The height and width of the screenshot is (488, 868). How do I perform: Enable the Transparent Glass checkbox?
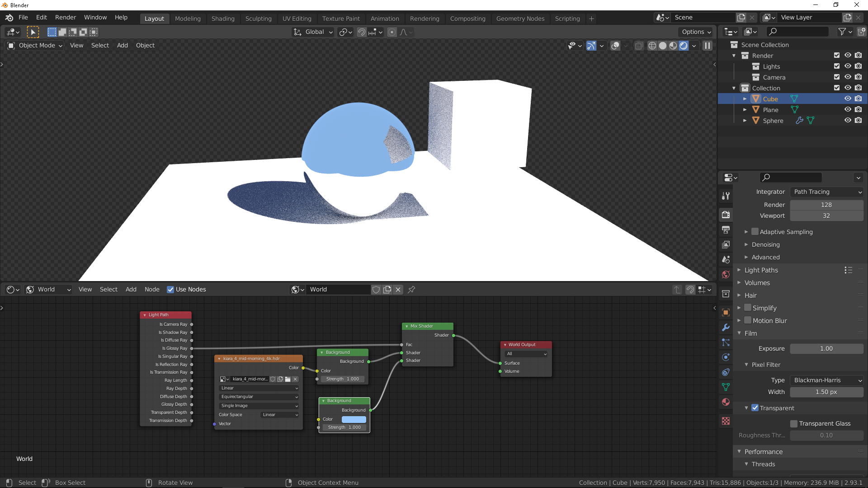(794, 423)
